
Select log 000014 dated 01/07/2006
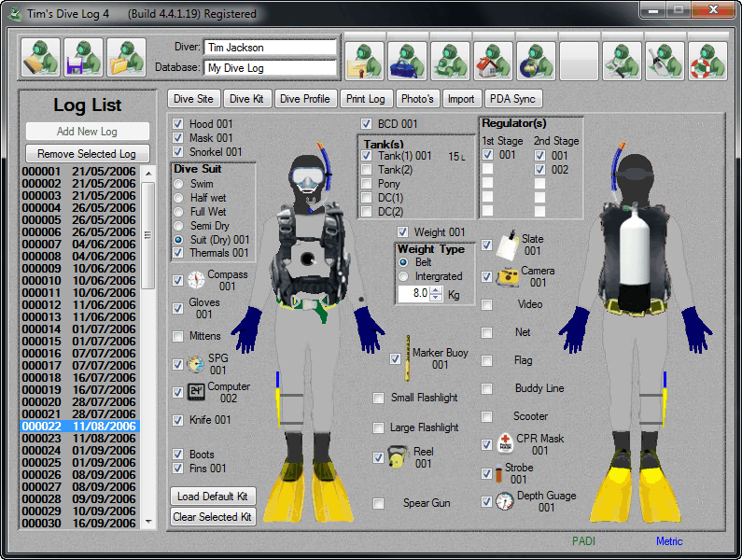tap(79, 329)
